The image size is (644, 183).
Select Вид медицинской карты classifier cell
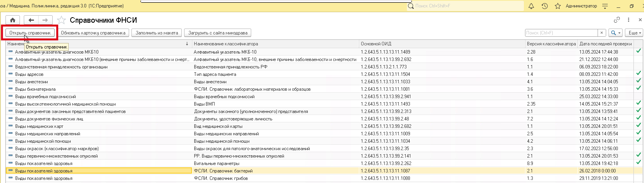tap(275, 126)
